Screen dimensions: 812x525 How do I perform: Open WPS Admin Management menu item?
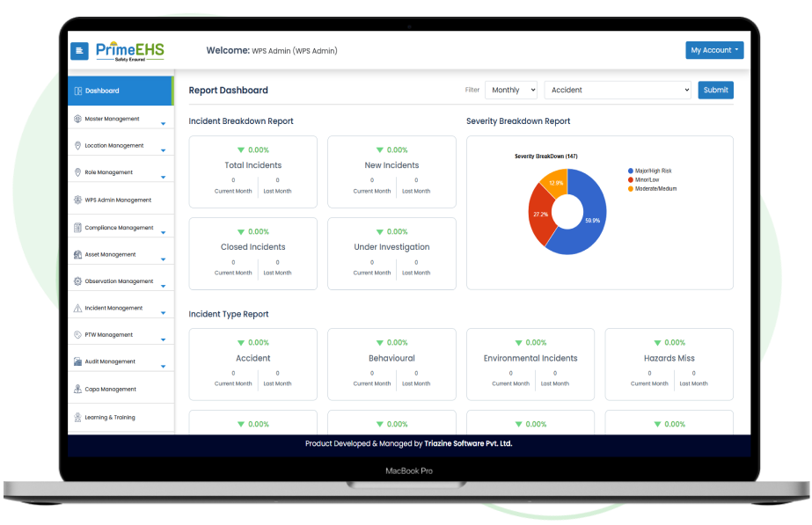click(118, 201)
